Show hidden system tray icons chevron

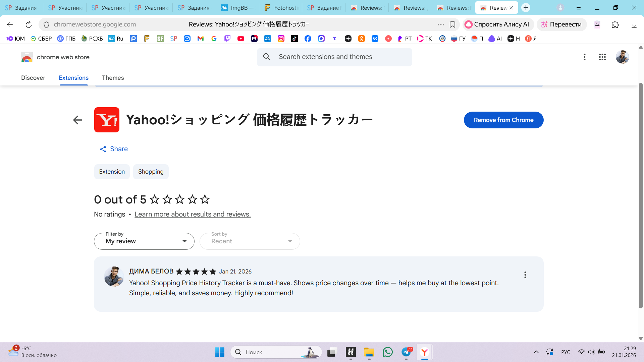tap(536, 352)
